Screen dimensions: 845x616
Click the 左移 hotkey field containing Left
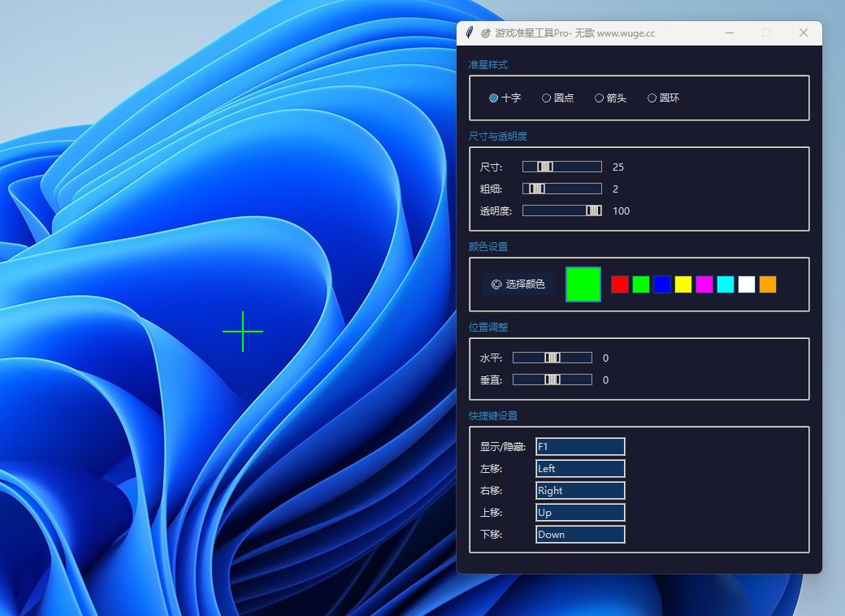coord(580,469)
